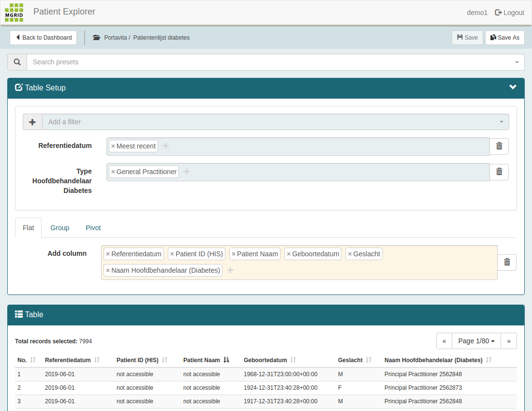Viewport: 532px width, 411px height.
Task: Switch to the Pivot tab
Action: coord(93,228)
